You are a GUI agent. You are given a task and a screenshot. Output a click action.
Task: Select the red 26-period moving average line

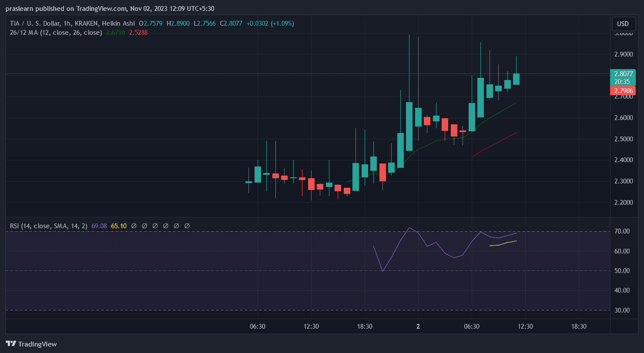coord(496,143)
